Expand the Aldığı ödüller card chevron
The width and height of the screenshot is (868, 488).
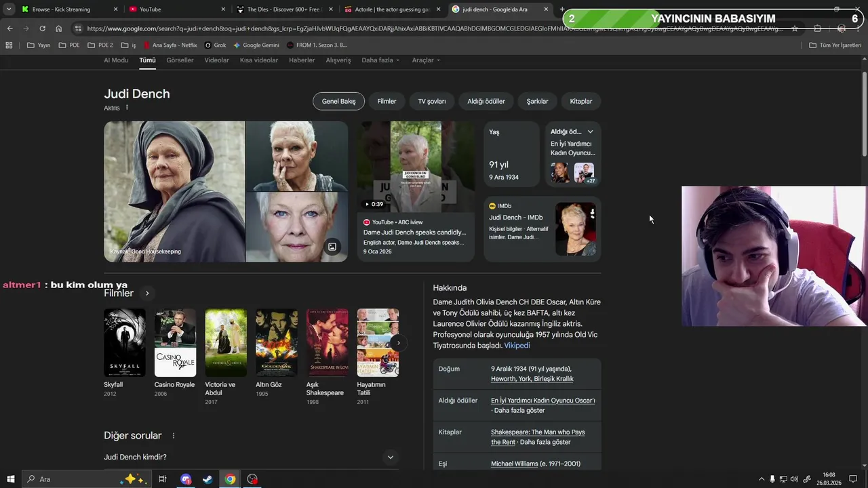coord(590,131)
